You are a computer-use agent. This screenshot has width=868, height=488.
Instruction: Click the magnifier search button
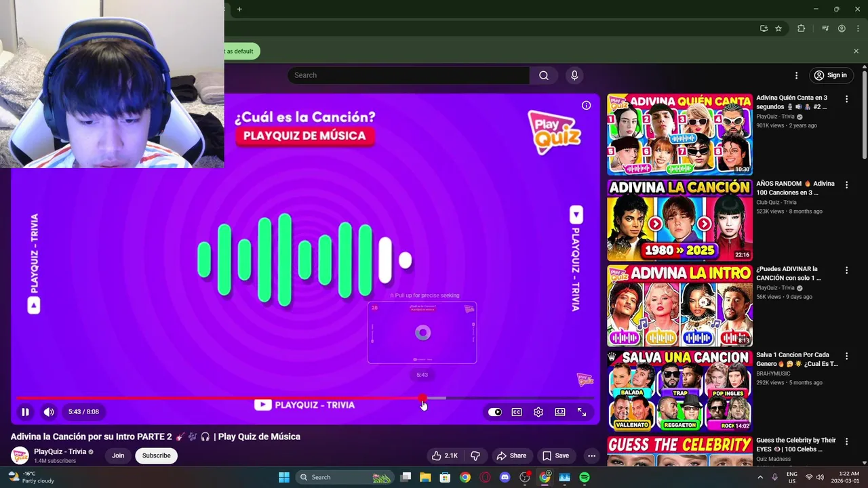(543, 75)
